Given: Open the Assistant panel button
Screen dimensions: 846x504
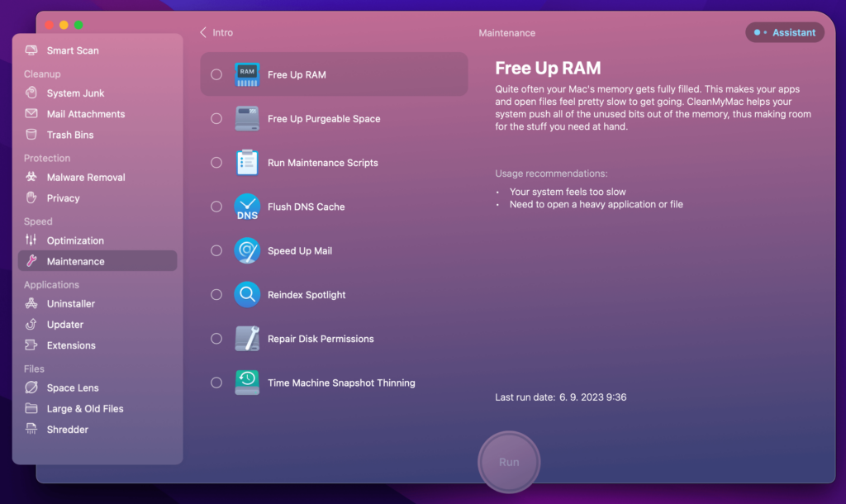Looking at the screenshot, I should (x=785, y=32).
